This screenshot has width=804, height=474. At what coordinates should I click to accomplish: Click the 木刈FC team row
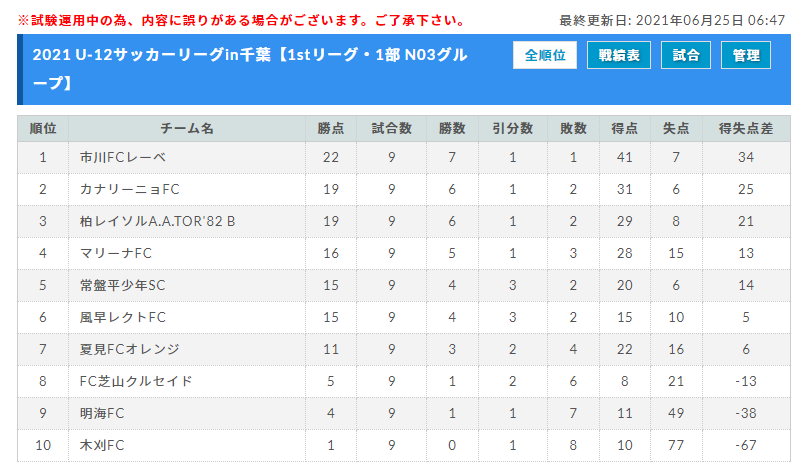click(404, 445)
